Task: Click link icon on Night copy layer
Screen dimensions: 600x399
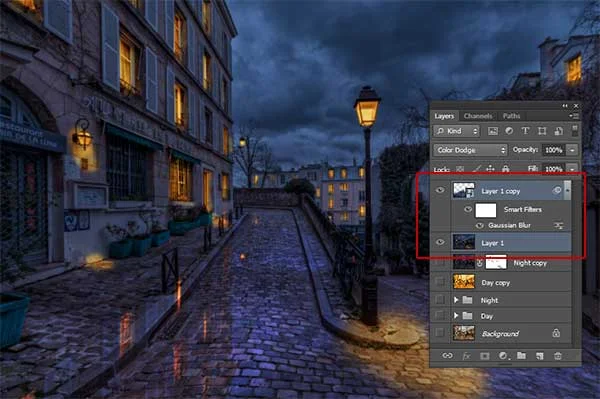Action: pos(480,263)
